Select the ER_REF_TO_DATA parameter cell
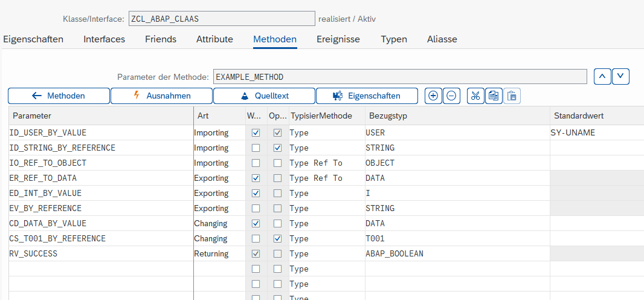The width and height of the screenshot is (644, 300). (x=101, y=178)
